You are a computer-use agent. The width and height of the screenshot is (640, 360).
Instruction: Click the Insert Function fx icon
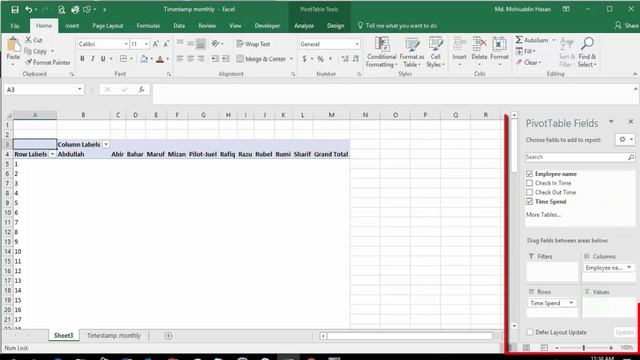point(141,89)
